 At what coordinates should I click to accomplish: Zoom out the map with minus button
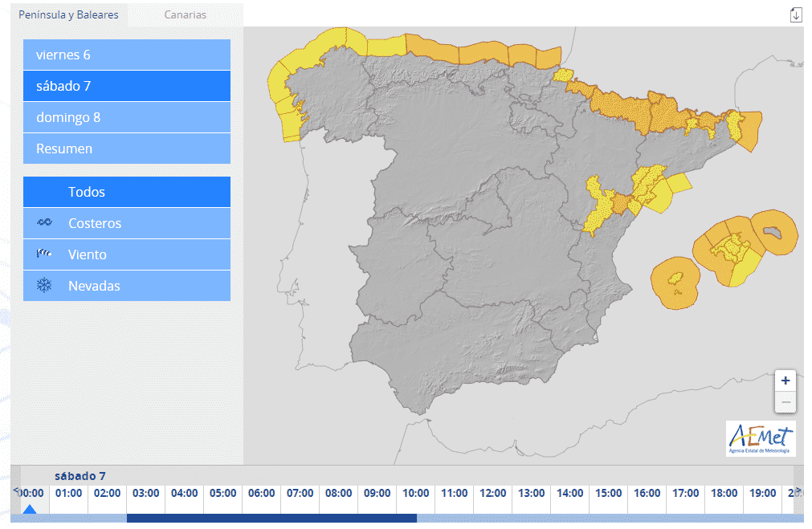point(785,402)
